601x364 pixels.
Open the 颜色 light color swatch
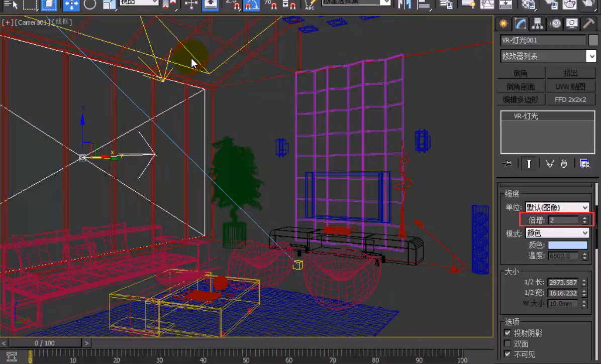click(x=567, y=245)
